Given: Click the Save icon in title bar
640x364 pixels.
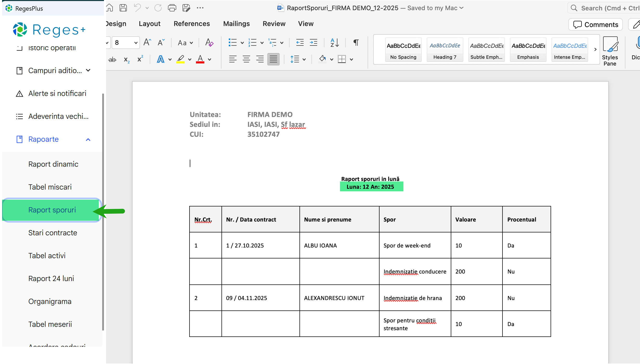Looking at the screenshot, I should click(123, 8).
